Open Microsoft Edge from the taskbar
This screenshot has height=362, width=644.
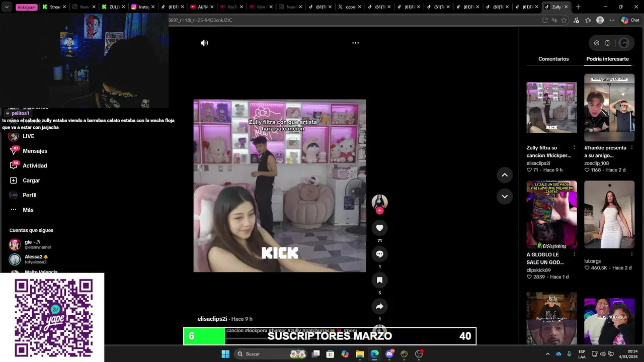pyautogui.click(x=374, y=354)
